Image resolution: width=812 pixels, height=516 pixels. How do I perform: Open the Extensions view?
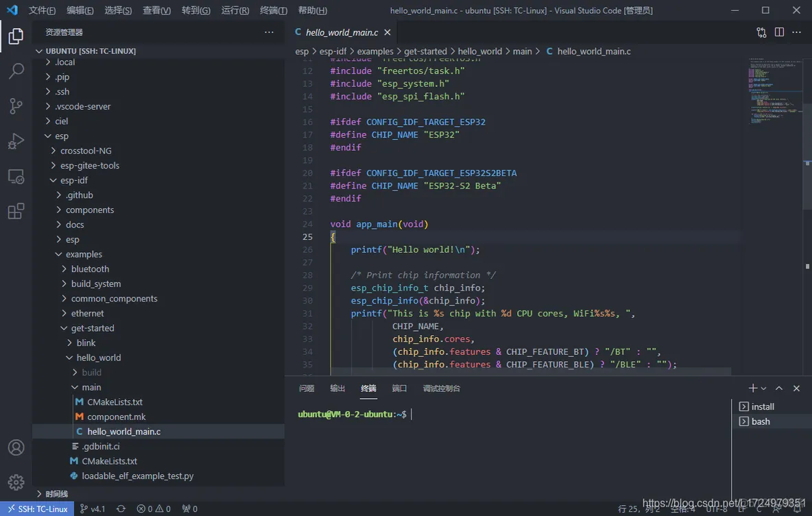tap(16, 212)
